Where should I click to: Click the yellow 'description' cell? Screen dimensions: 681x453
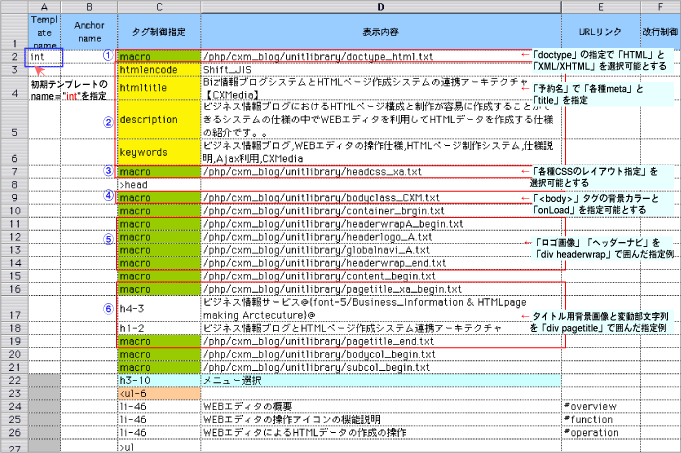159,119
